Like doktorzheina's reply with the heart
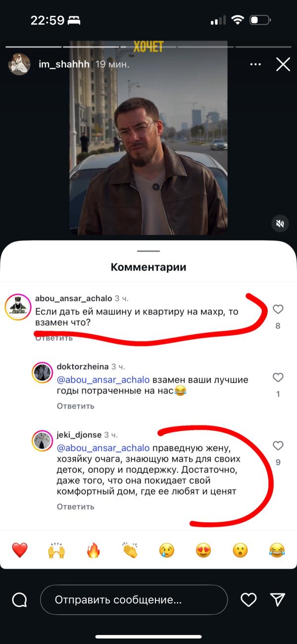Image resolution: width=297 pixels, height=644 pixels. (278, 377)
